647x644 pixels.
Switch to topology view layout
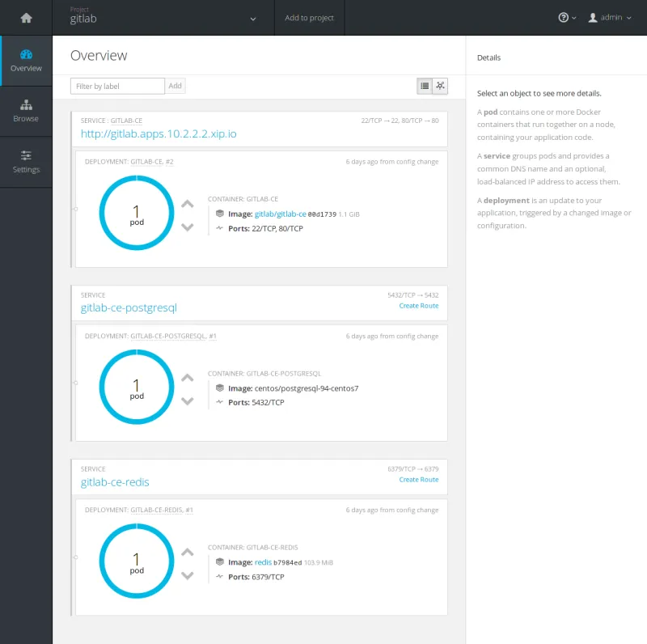click(x=440, y=86)
